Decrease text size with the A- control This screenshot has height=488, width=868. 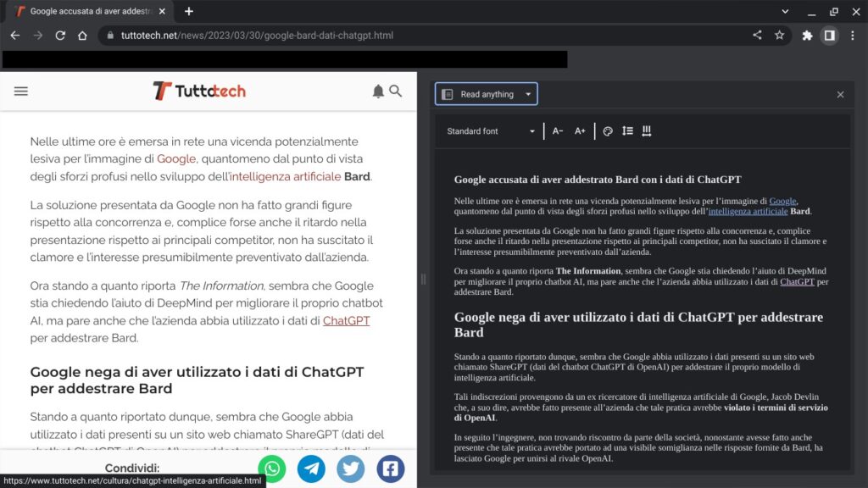coord(557,130)
